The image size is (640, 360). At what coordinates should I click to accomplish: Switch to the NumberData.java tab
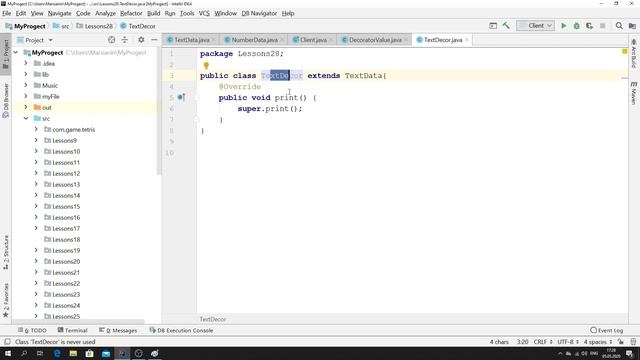tap(255, 40)
